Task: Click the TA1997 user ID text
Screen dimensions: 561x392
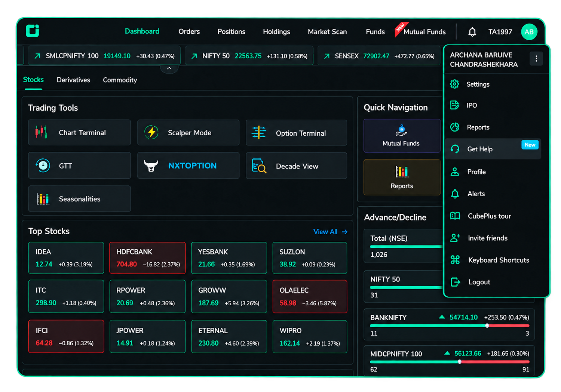Action: pos(500,32)
